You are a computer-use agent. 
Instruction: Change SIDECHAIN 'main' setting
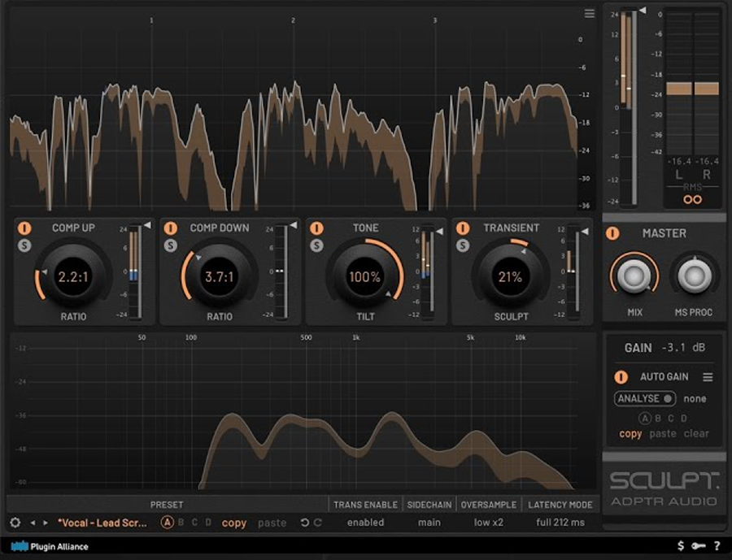click(x=429, y=522)
